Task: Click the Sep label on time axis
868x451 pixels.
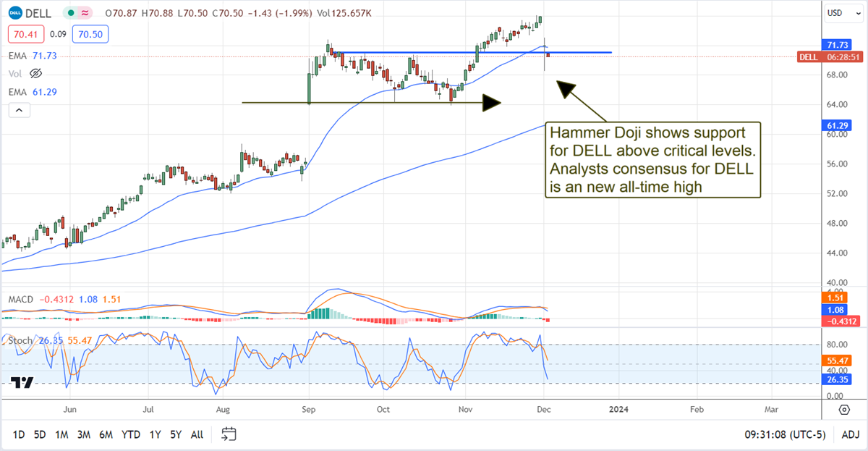Action: (x=308, y=410)
